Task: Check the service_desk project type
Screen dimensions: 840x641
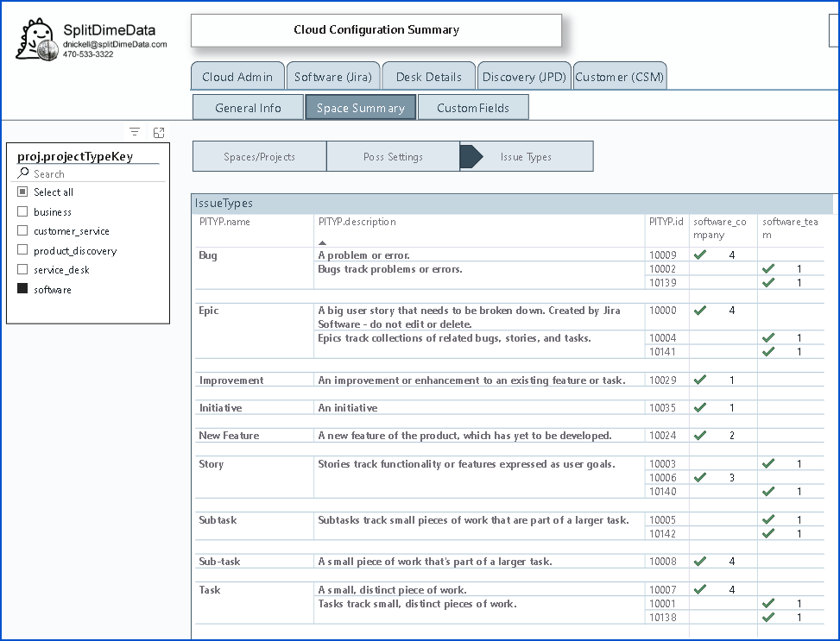Action: click(22, 269)
